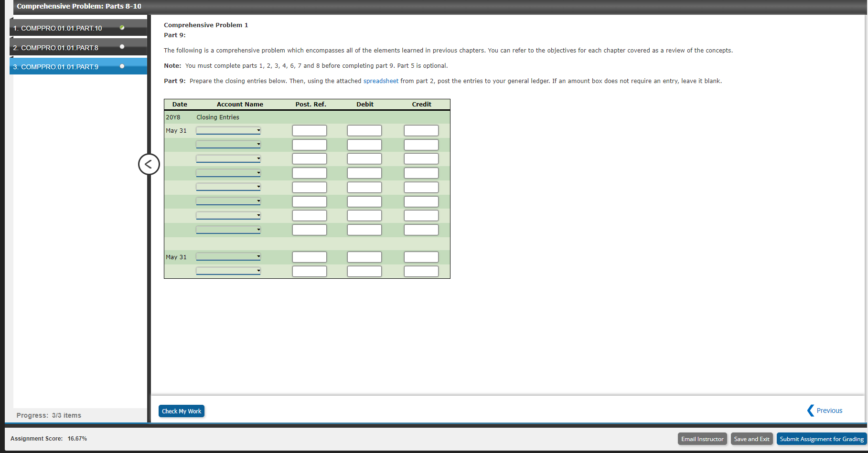Open the spreadsheet link
868x453 pixels.
pyautogui.click(x=381, y=81)
